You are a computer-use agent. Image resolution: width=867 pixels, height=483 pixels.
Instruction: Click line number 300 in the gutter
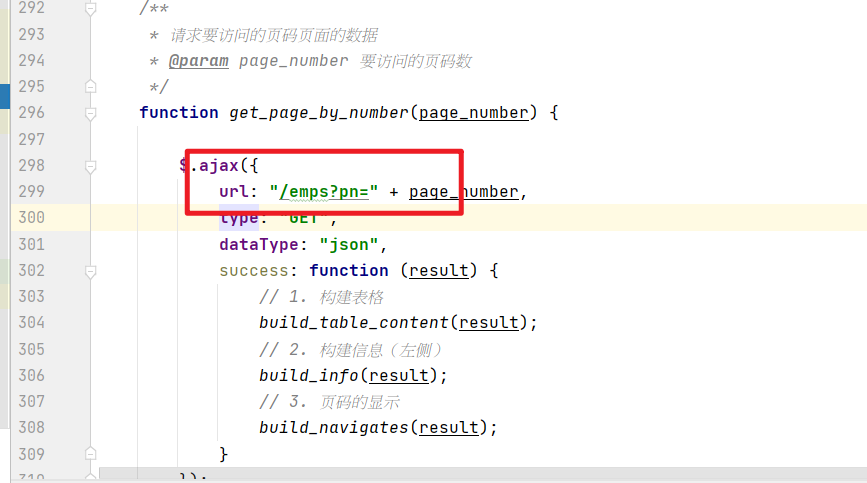tap(31, 218)
